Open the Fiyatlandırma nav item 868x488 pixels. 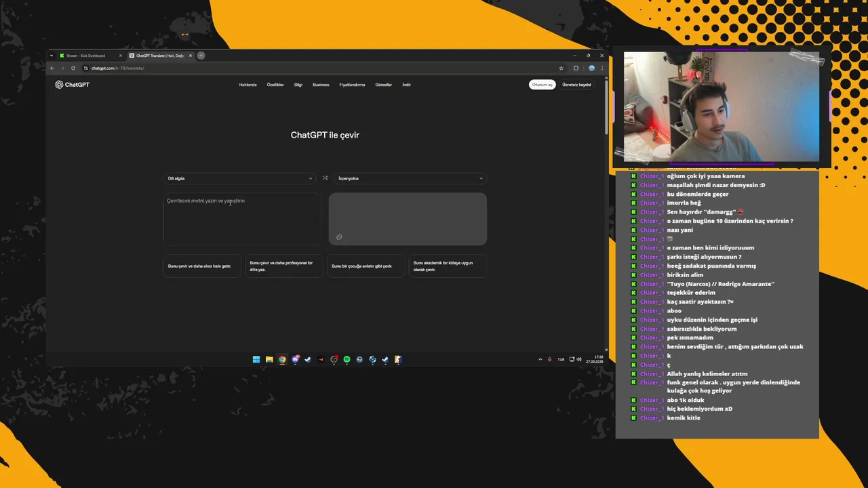coord(352,85)
